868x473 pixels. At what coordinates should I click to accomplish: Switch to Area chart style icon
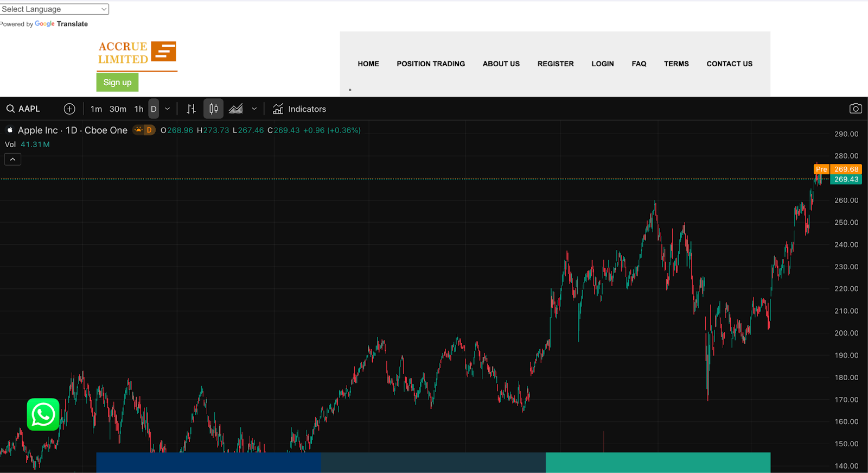tap(235, 109)
